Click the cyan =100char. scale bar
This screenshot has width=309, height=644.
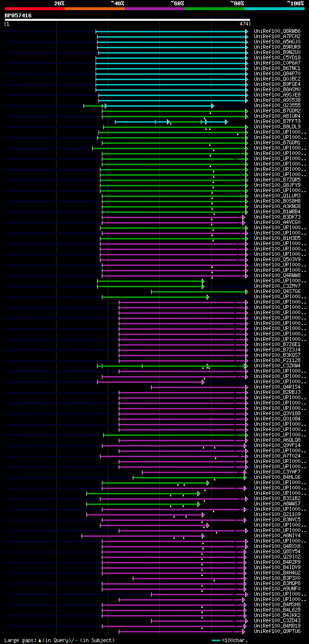[x=216, y=640]
